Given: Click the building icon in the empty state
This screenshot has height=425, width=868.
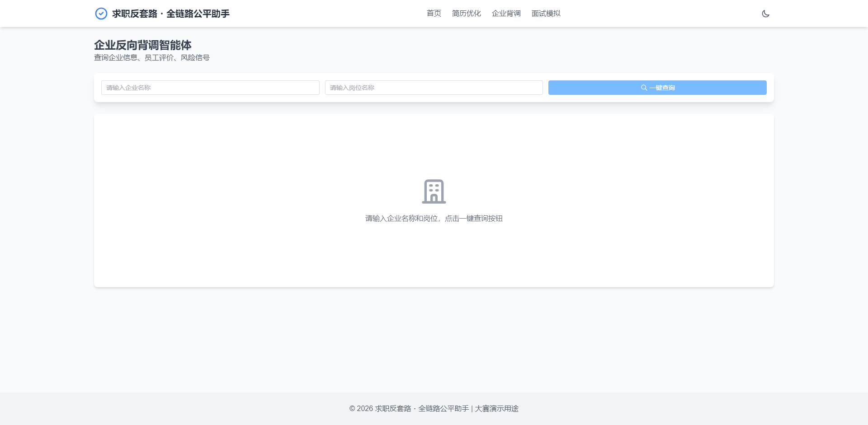Looking at the screenshot, I should tap(434, 191).
